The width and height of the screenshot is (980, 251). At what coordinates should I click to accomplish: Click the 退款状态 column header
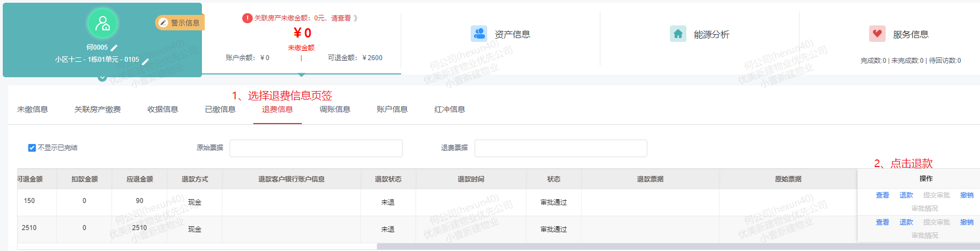pos(388,179)
